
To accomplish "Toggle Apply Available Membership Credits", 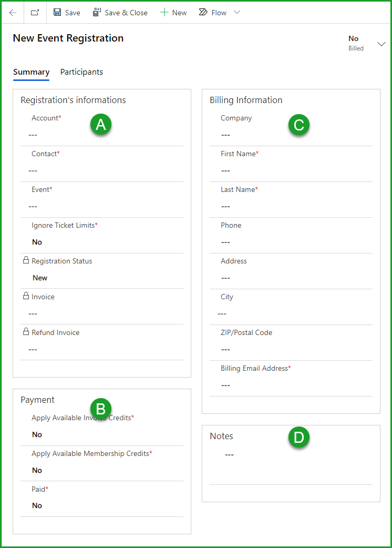I will click(x=36, y=470).
